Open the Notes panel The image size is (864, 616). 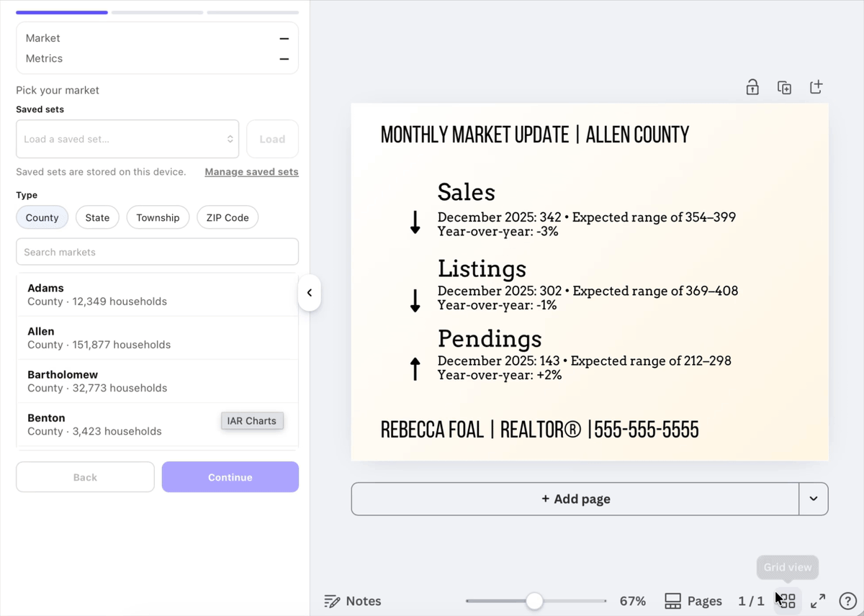click(x=352, y=601)
